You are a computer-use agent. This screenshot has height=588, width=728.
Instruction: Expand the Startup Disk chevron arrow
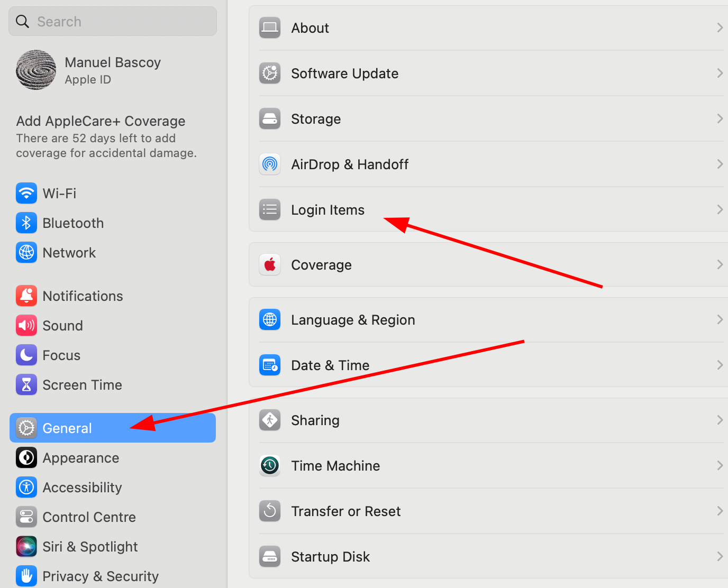720,557
